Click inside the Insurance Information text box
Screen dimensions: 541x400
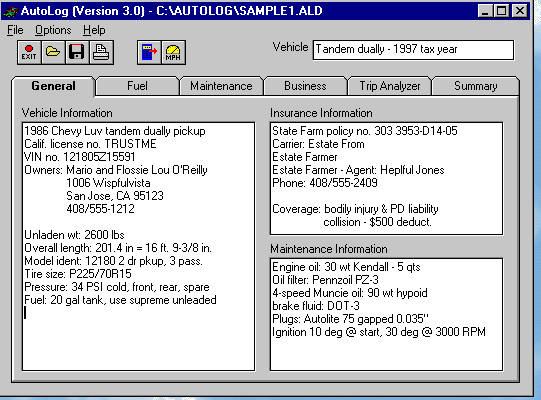(386, 178)
